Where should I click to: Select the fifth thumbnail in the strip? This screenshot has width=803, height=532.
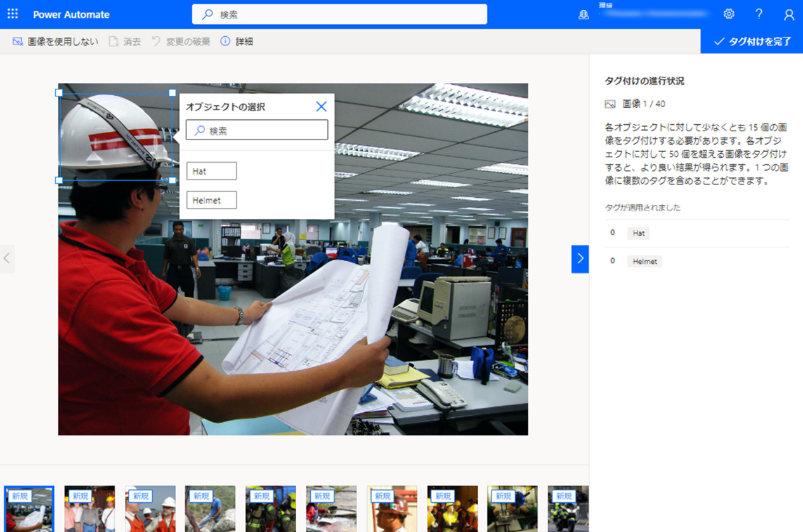tap(271, 509)
